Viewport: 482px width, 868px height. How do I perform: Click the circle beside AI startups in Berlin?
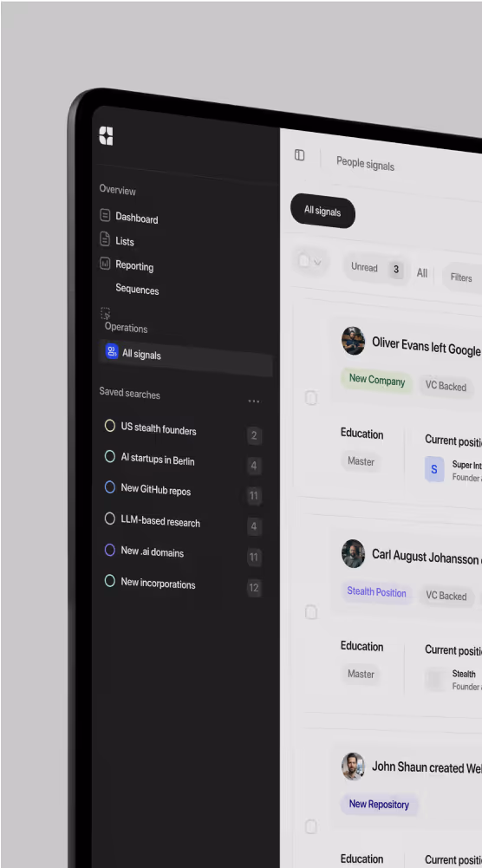click(x=110, y=456)
